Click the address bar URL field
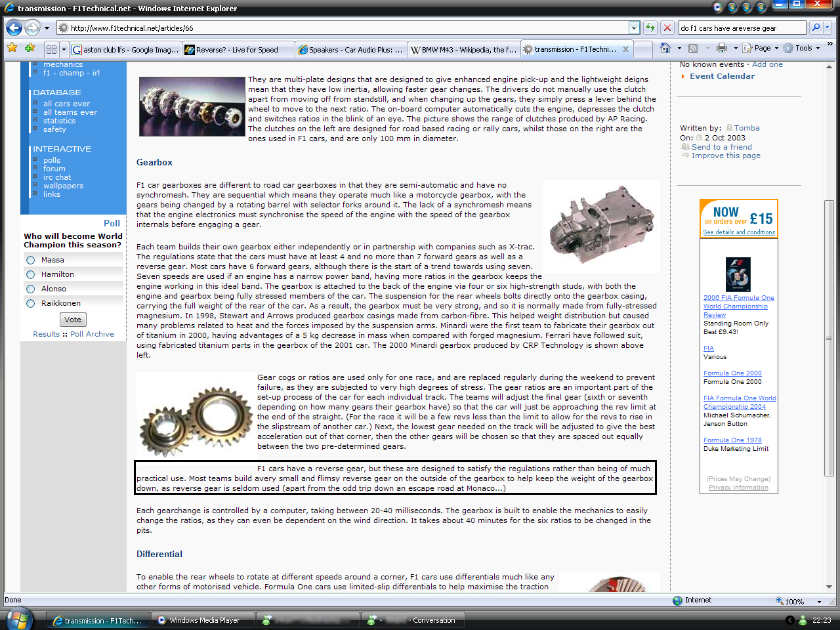 click(x=343, y=28)
